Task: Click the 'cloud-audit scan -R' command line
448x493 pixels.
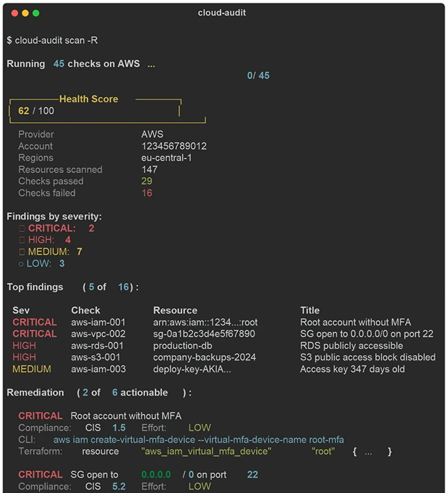Action: click(52, 41)
